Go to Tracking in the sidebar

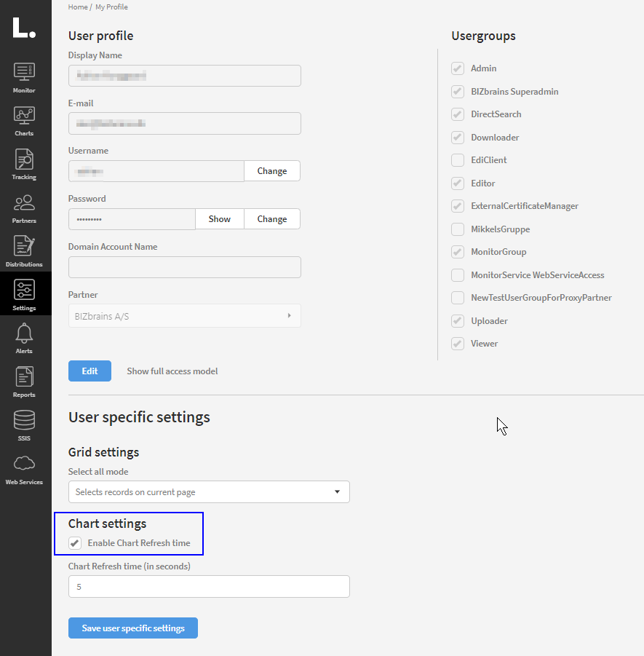25,164
